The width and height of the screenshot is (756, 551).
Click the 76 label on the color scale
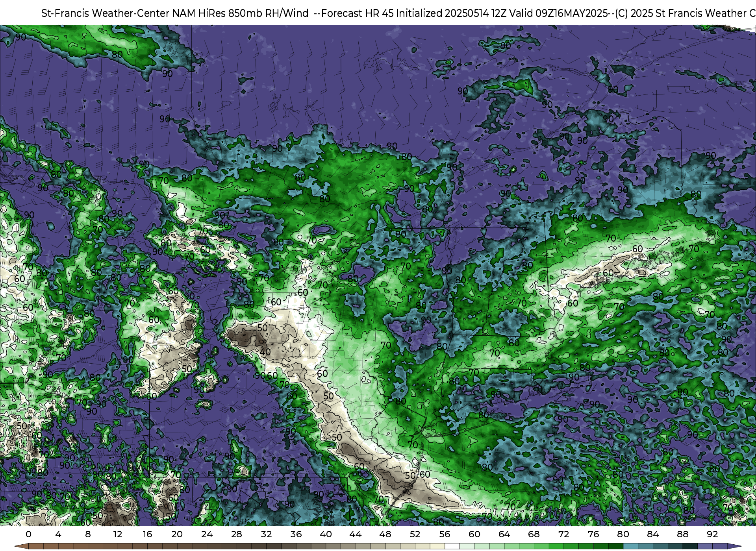[x=593, y=534]
